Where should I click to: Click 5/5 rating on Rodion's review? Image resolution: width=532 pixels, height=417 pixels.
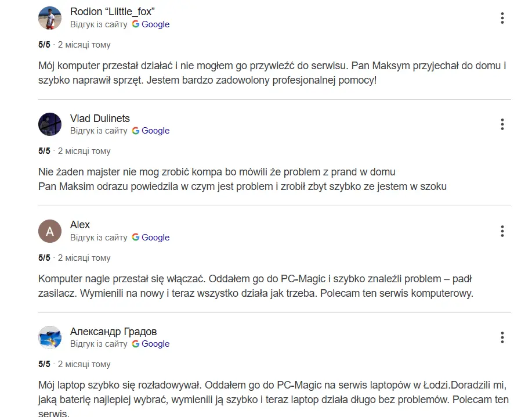coord(45,45)
